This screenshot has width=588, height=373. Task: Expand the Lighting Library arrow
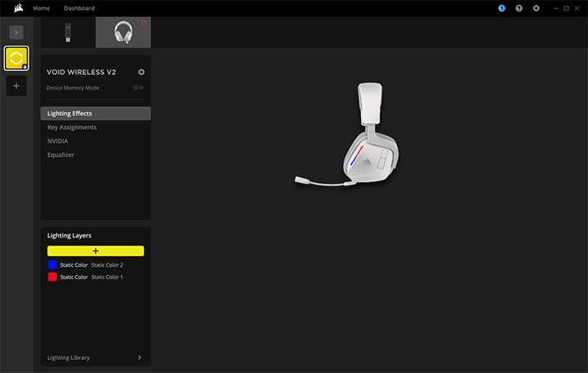[139, 357]
